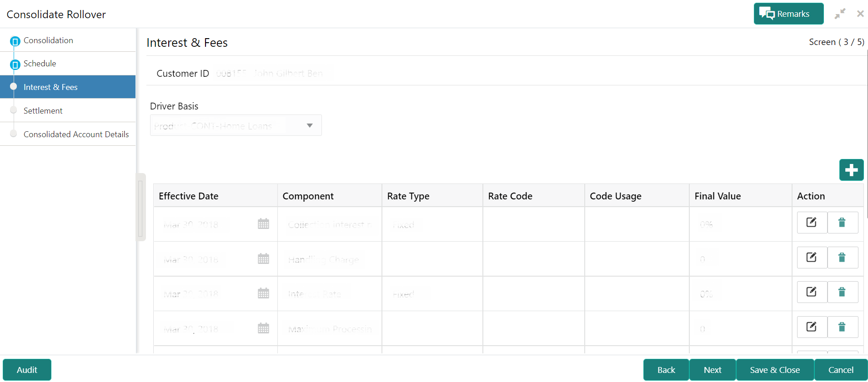Open the Settlement step

pos(43,111)
